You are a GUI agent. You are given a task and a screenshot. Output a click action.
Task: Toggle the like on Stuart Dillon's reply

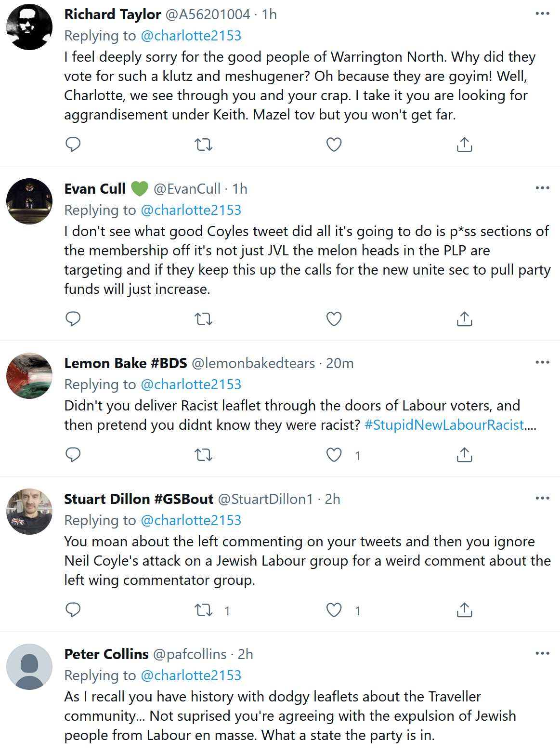coord(333,610)
